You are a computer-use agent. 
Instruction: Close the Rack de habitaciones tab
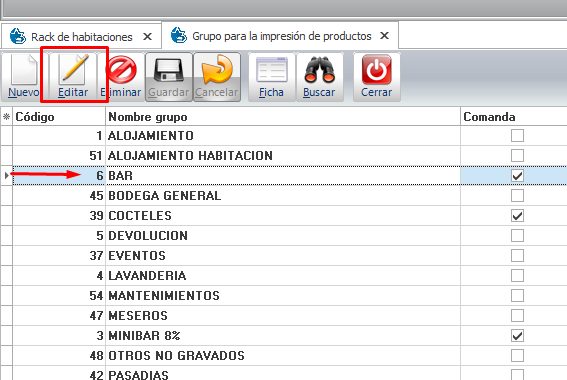(x=147, y=37)
